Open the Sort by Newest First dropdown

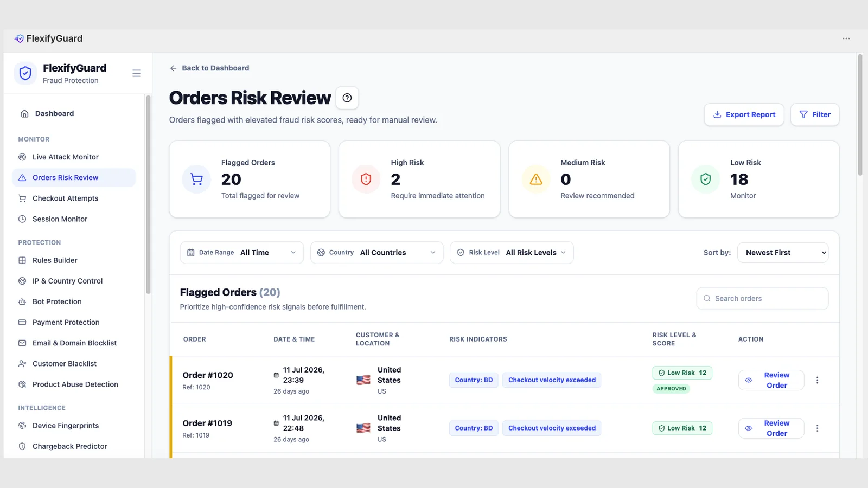tap(783, 253)
